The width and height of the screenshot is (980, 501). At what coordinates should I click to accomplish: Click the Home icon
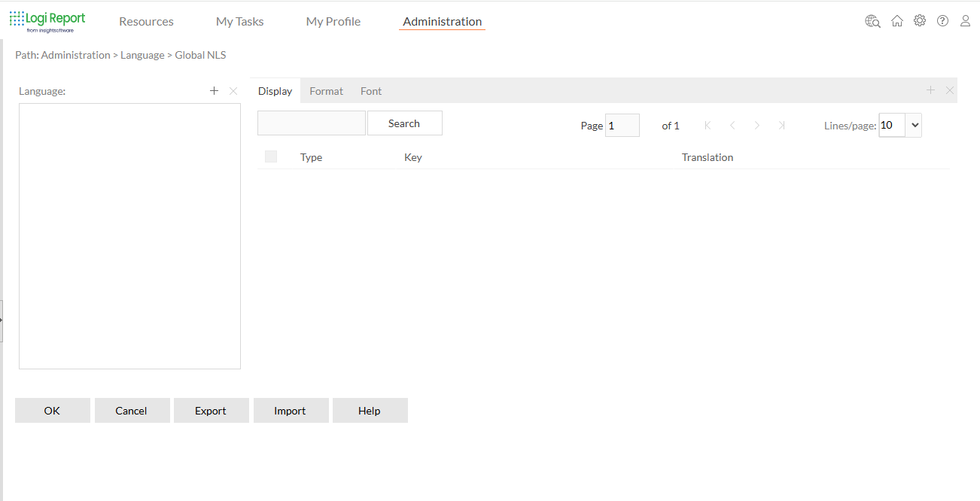pyautogui.click(x=896, y=20)
